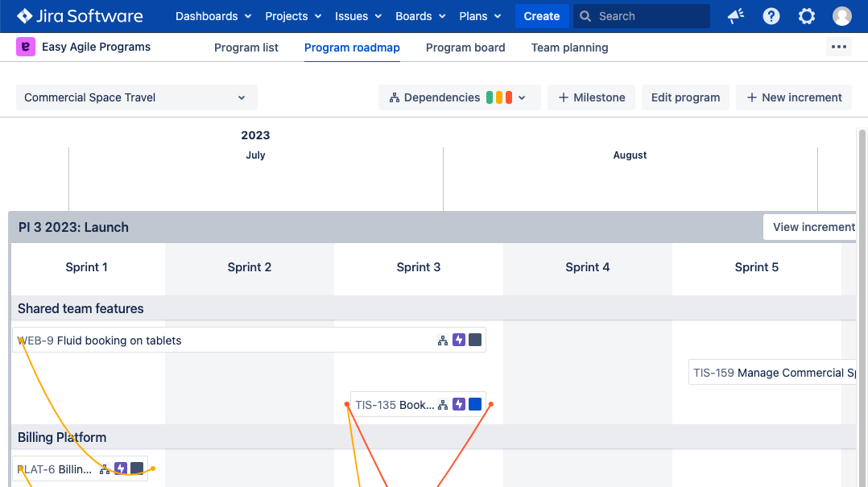868x487 pixels.
Task: Click the View increment button
Action: pyautogui.click(x=814, y=227)
